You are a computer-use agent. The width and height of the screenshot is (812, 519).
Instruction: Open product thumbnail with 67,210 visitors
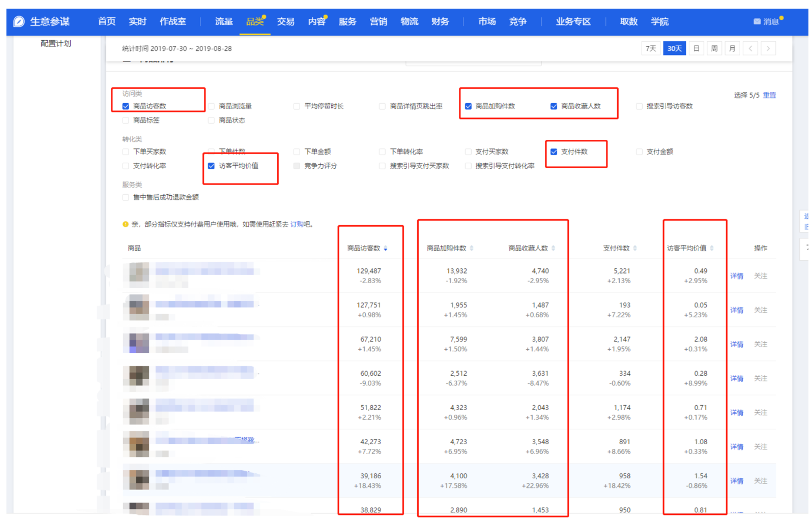coord(139,344)
